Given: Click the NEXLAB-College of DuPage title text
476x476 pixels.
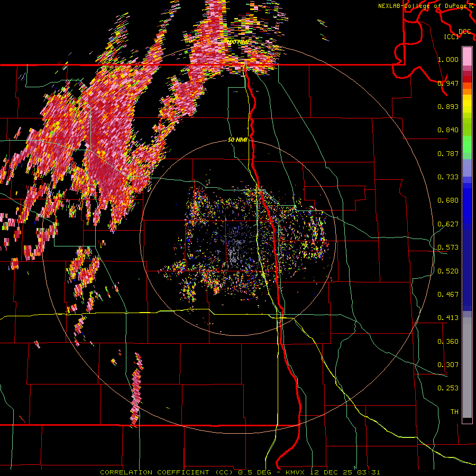Looking at the screenshot, I should click(425, 6).
